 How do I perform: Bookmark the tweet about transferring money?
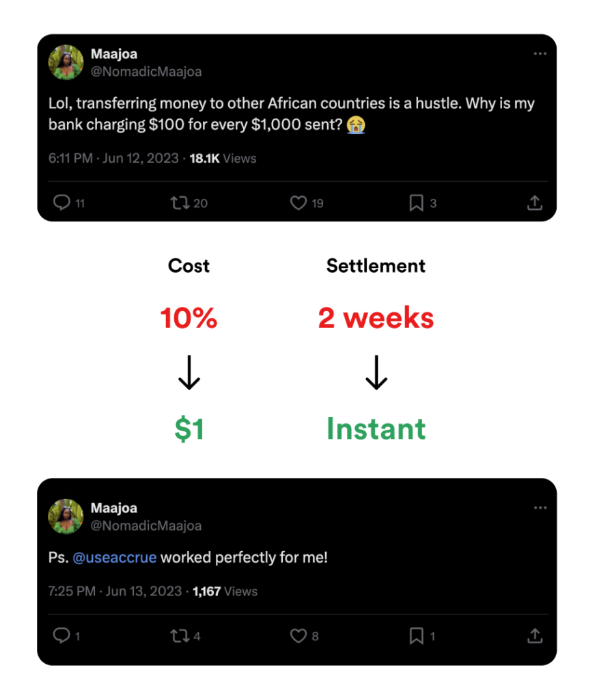point(416,203)
